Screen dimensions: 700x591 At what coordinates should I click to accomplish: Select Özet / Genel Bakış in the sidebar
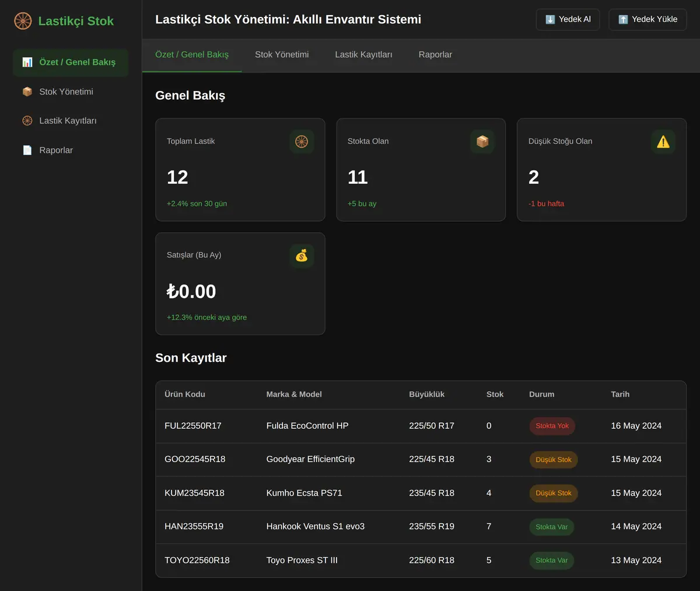(71, 62)
